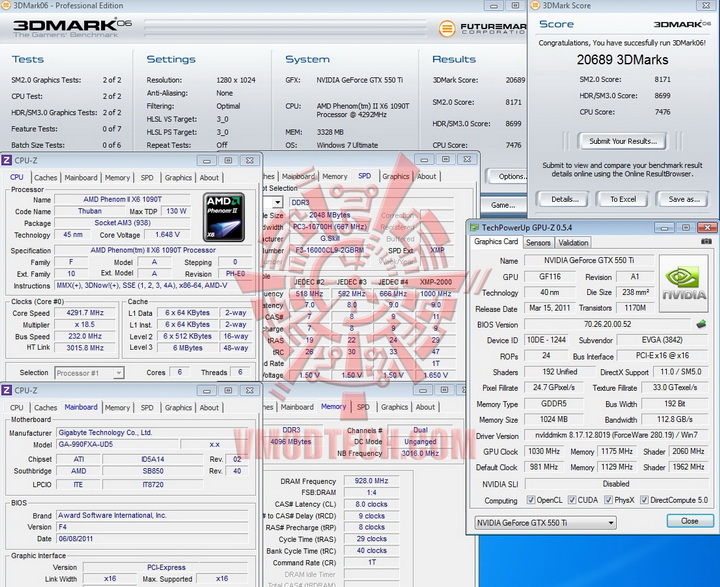This screenshot has width=720, height=587.
Task: Click the 3DMark06 main window title icon
Action: tap(8, 6)
